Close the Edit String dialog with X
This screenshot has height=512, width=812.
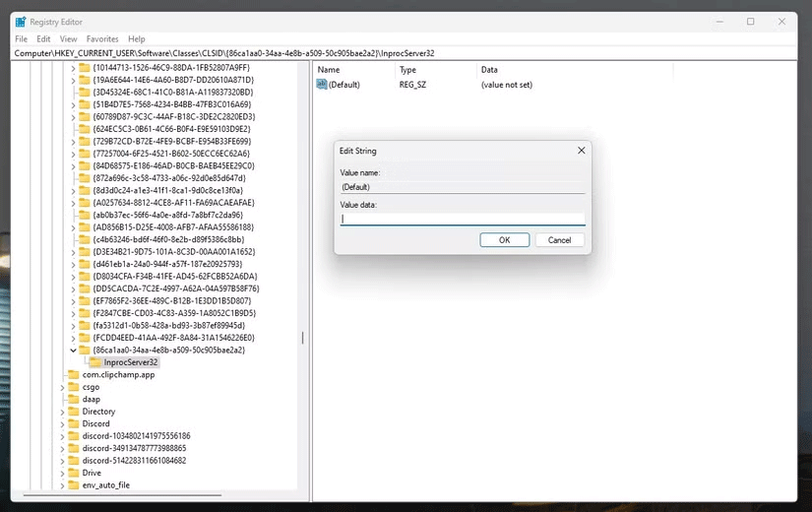point(581,151)
